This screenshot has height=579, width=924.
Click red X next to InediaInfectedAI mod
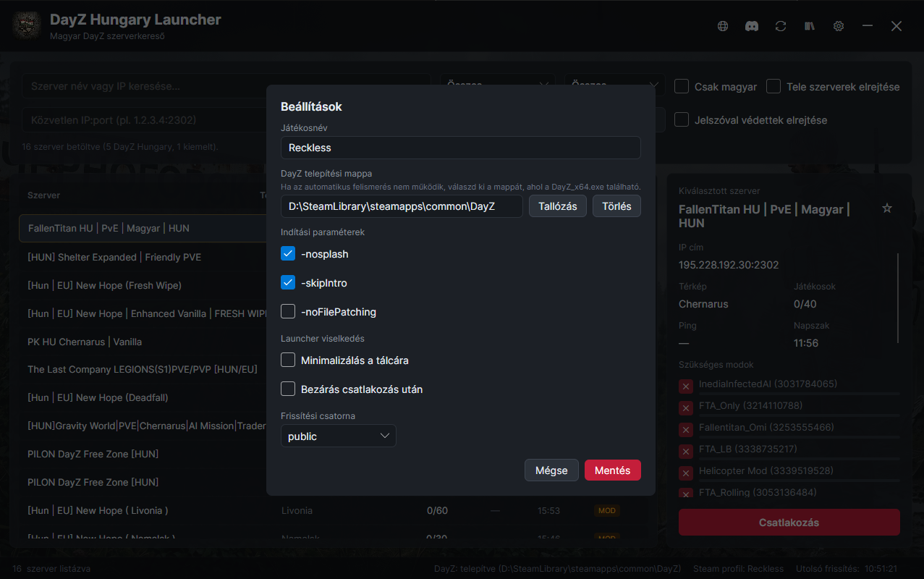pyautogui.click(x=685, y=387)
